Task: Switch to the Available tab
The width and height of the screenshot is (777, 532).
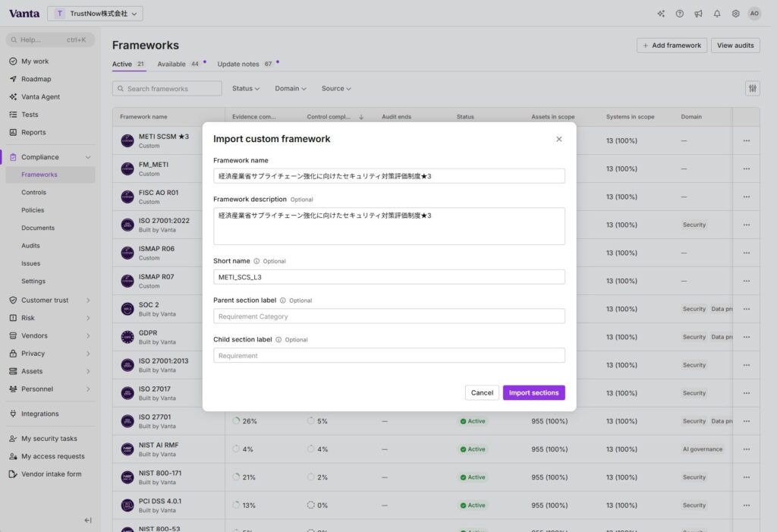Action: 171,65
